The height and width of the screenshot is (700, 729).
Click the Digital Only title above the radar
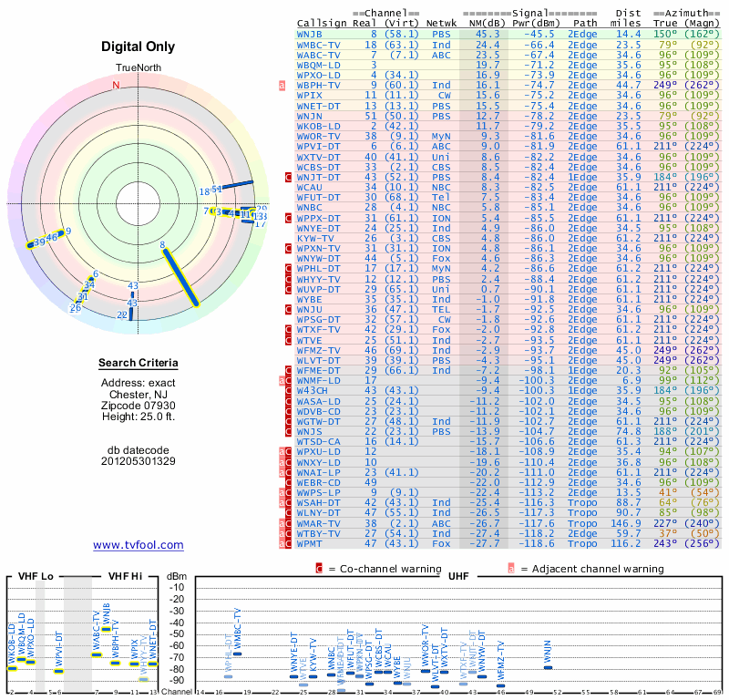tap(139, 46)
